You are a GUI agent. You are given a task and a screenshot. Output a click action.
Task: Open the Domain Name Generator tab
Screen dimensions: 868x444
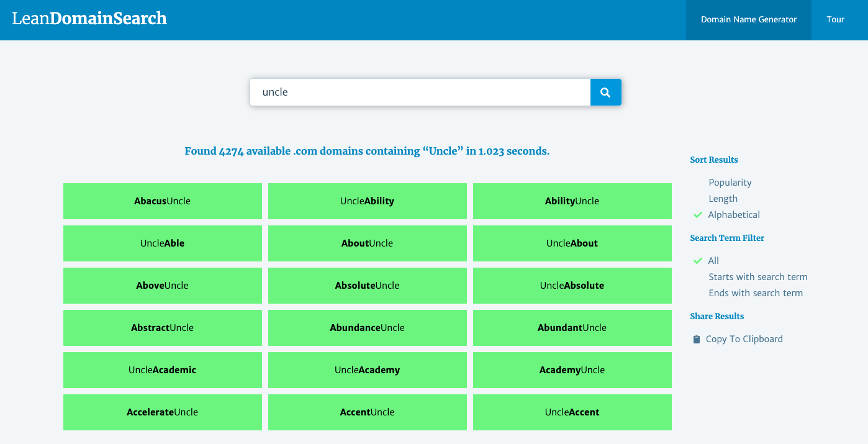click(x=749, y=20)
